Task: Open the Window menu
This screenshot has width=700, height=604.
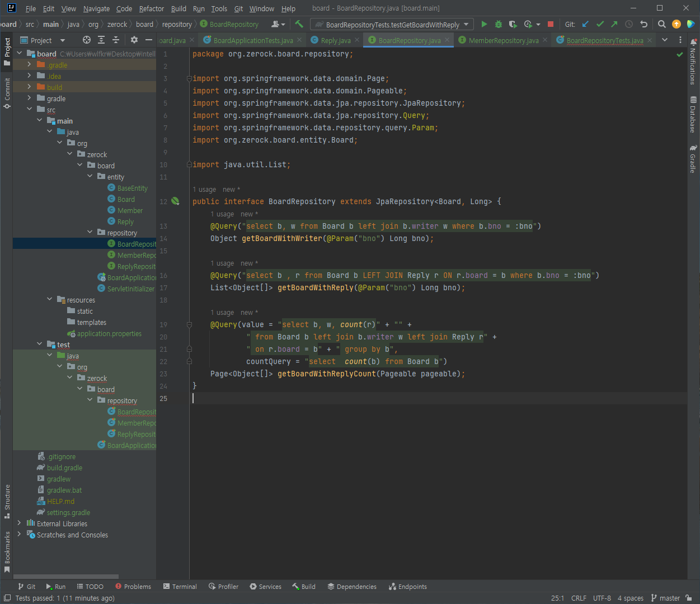Action: (261, 8)
